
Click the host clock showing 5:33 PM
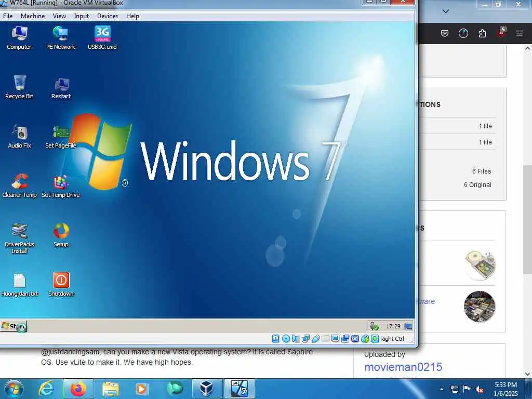(506, 389)
